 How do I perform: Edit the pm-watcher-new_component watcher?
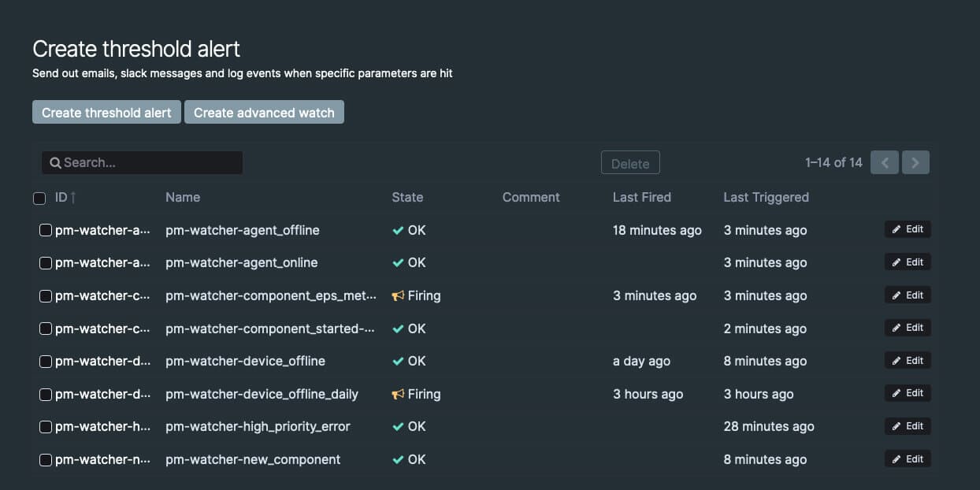[908, 459]
